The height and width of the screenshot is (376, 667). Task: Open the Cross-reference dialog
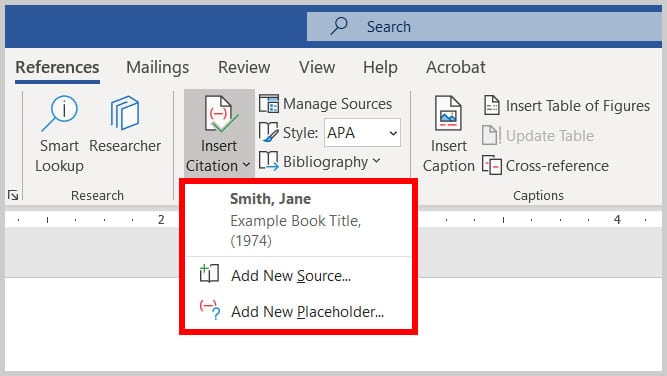(x=546, y=165)
